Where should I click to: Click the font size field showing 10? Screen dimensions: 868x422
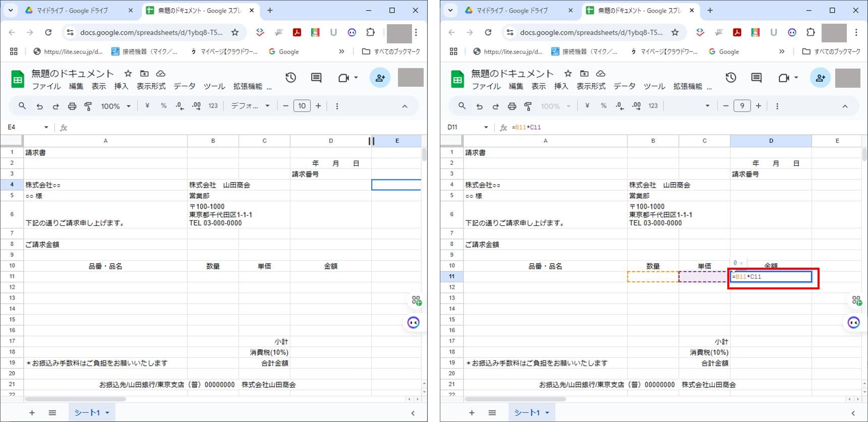click(302, 106)
